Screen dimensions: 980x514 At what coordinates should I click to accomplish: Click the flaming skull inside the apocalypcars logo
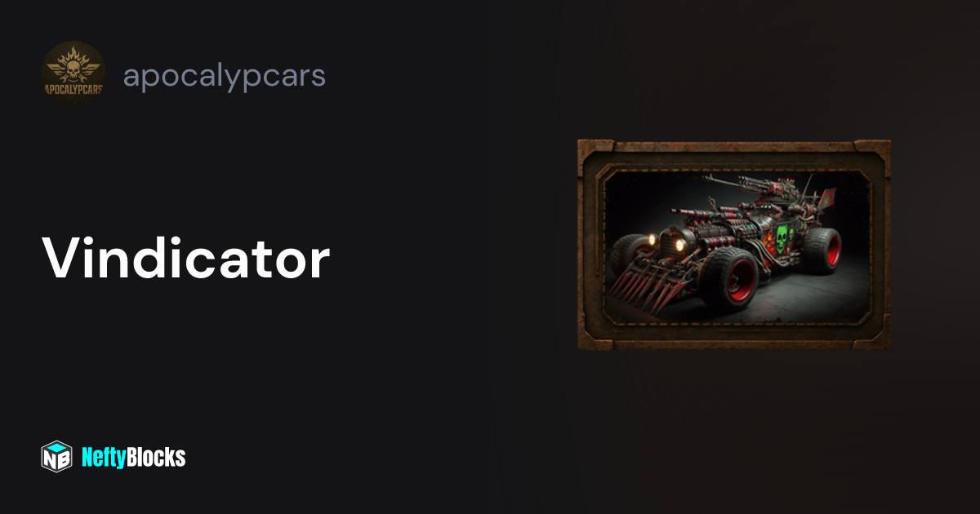point(73,65)
